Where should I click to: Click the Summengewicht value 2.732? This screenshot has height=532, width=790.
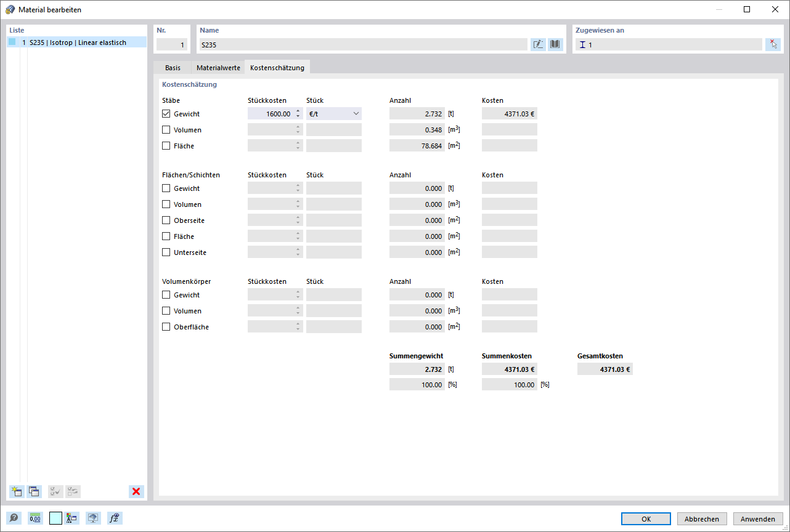click(417, 369)
